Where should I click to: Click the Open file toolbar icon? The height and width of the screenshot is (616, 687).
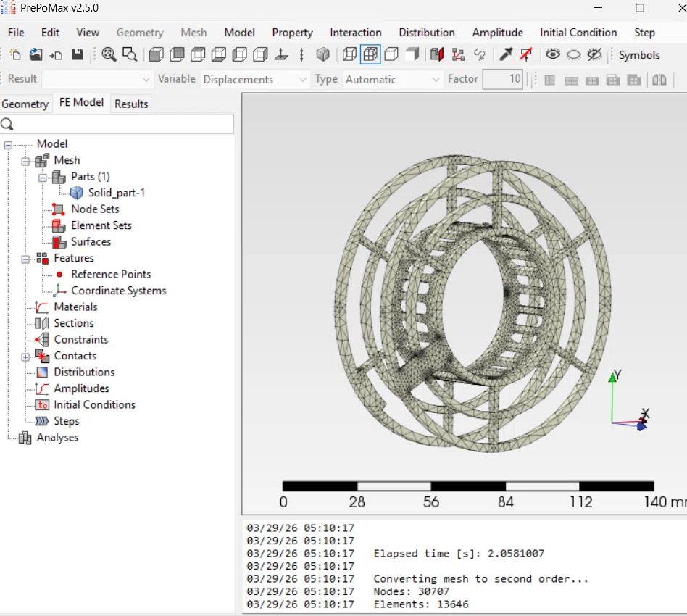click(x=36, y=55)
